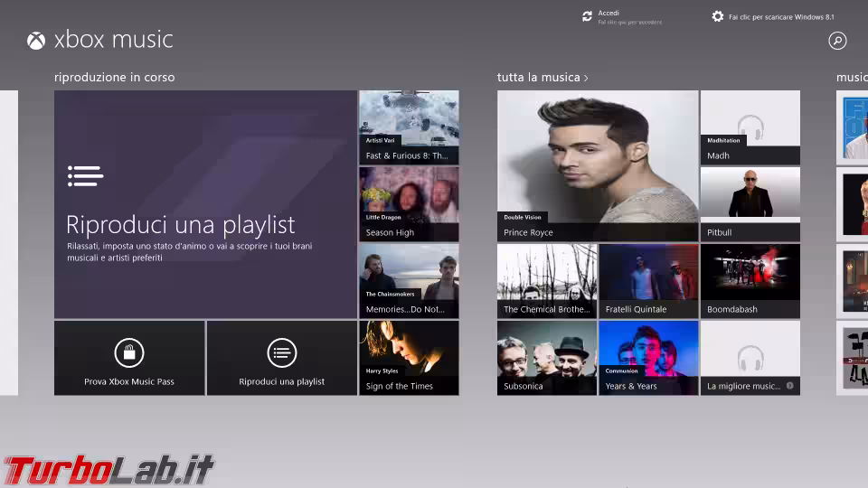
Task: Open the Years & Years tile
Action: pos(647,357)
